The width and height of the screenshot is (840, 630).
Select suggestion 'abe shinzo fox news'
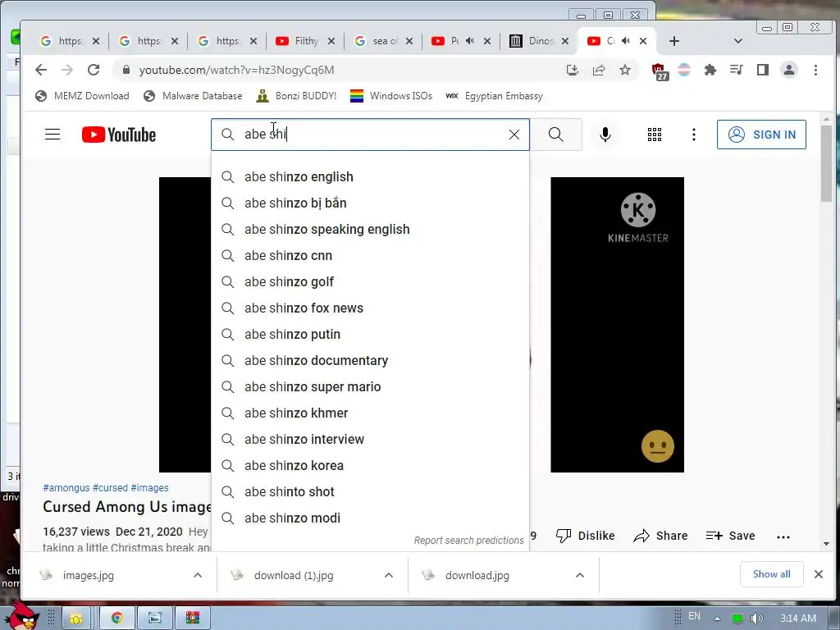(x=370, y=308)
